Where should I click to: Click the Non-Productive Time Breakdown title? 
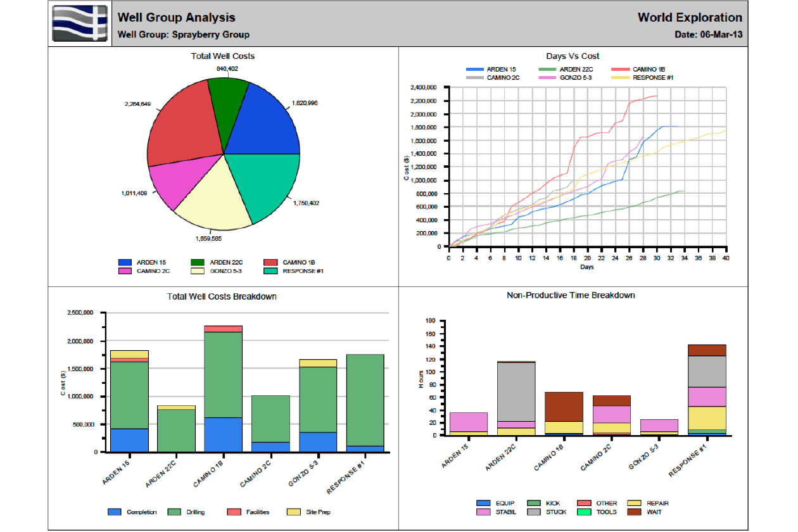[571, 295]
